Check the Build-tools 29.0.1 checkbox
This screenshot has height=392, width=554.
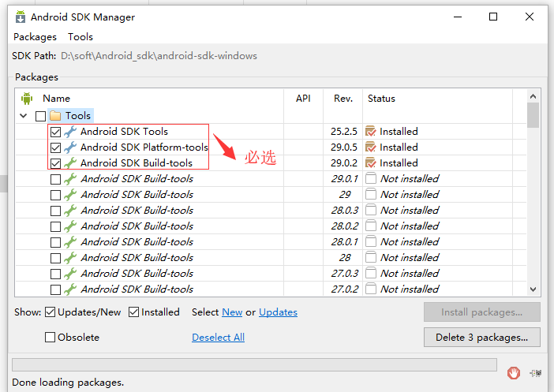tap(55, 179)
